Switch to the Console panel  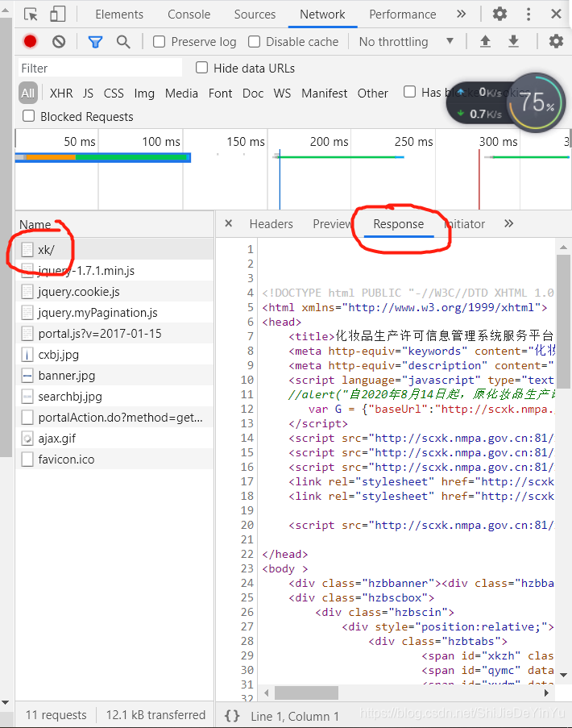189,15
